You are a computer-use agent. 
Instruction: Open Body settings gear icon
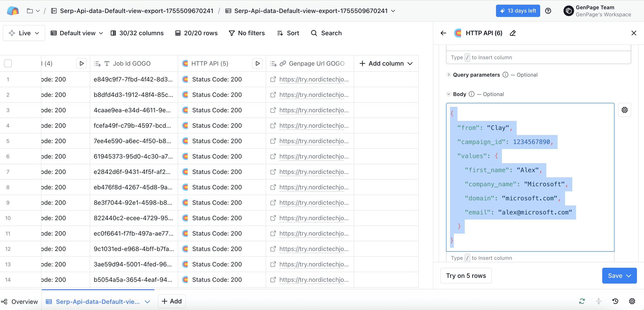pos(624,110)
